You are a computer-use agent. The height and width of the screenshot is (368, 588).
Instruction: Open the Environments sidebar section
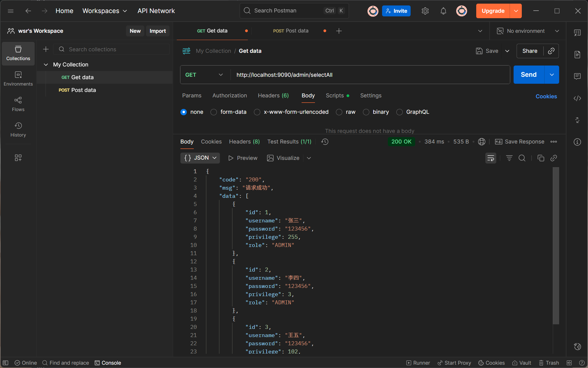(x=18, y=79)
